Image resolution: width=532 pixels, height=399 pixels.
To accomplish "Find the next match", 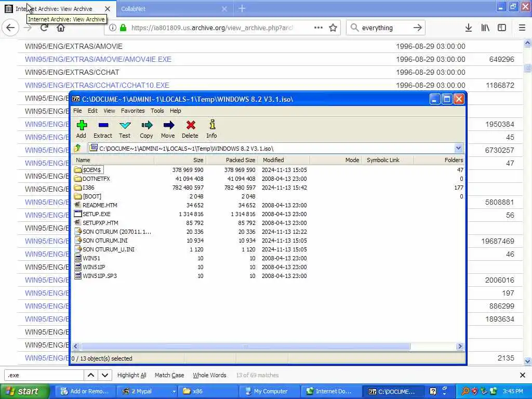I will tap(105, 375).
